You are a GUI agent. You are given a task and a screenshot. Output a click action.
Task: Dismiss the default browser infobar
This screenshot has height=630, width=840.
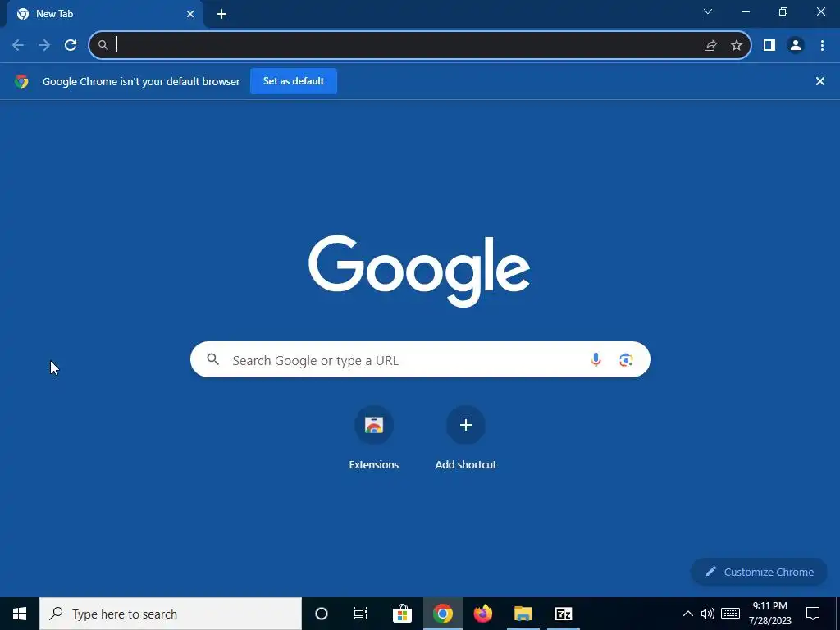[819, 81]
